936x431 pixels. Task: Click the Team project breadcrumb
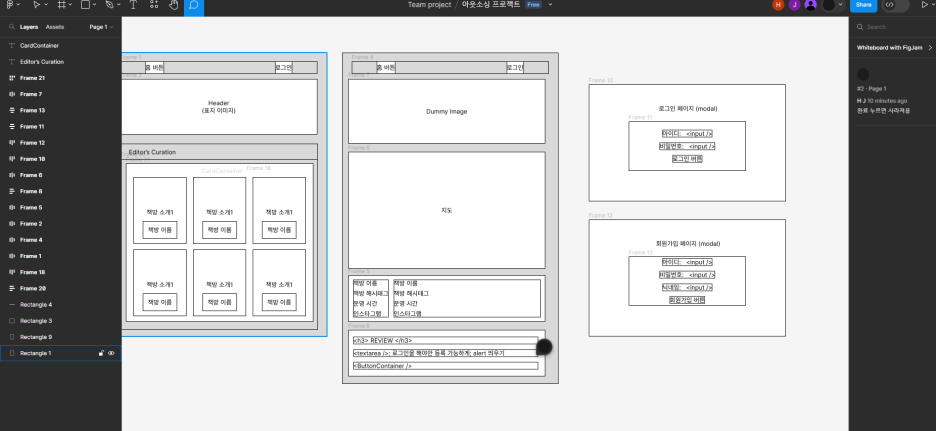(x=429, y=5)
